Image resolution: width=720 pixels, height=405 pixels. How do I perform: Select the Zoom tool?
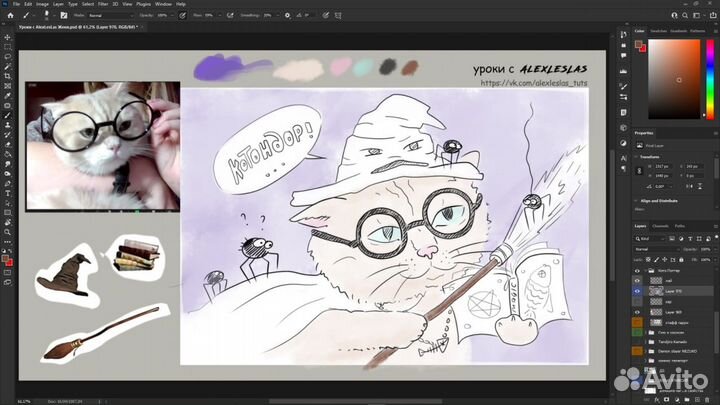(7, 232)
